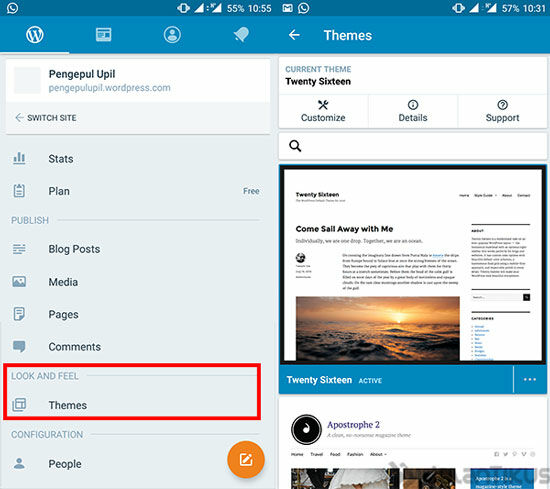Tap the Plan clipboard icon
The height and width of the screenshot is (489, 550).
click(x=19, y=191)
